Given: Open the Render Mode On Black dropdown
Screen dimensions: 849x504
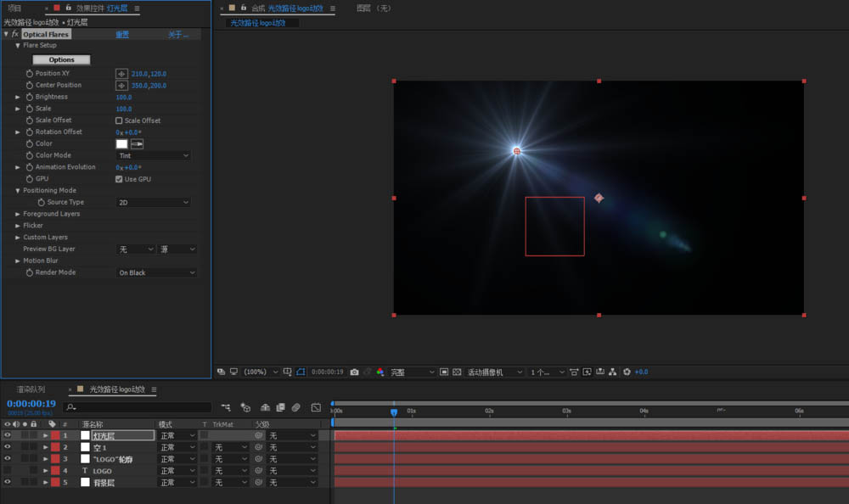Looking at the screenshot, I should tap(156, 273).
